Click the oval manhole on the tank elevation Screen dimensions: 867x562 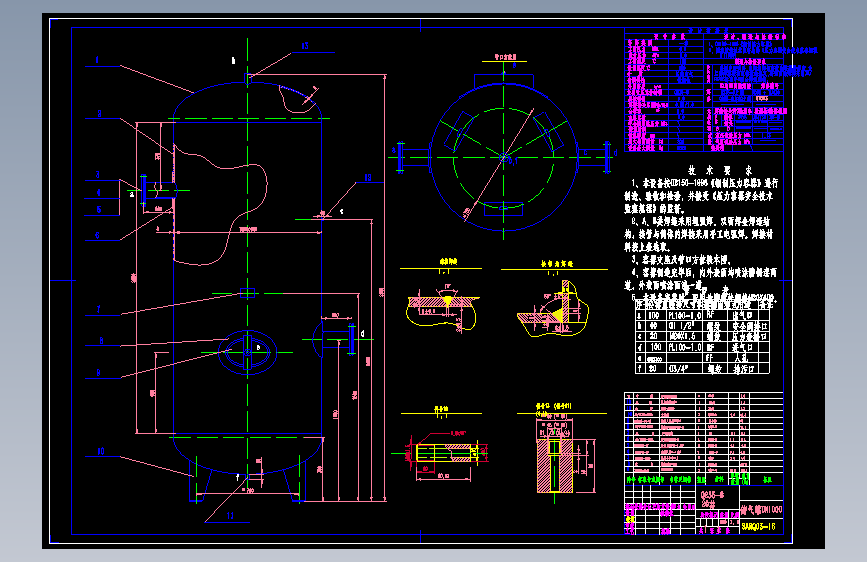[x=248, y=352]
